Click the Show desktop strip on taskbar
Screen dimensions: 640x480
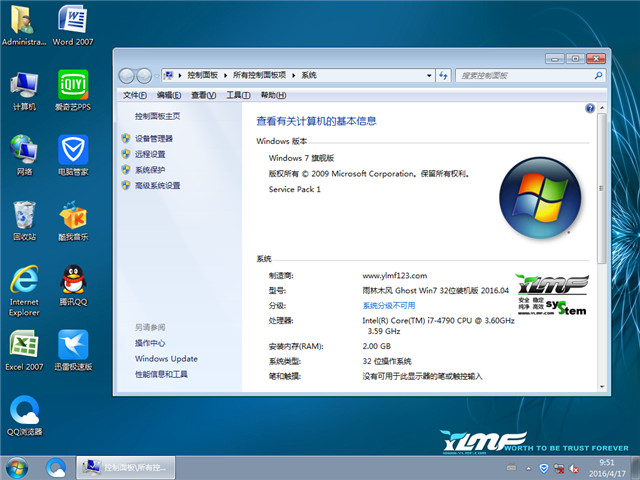[x=636, y=468]
